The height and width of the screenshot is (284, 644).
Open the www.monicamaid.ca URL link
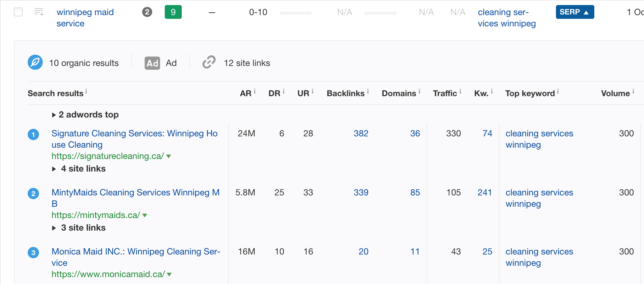click(x=108, y=274)
